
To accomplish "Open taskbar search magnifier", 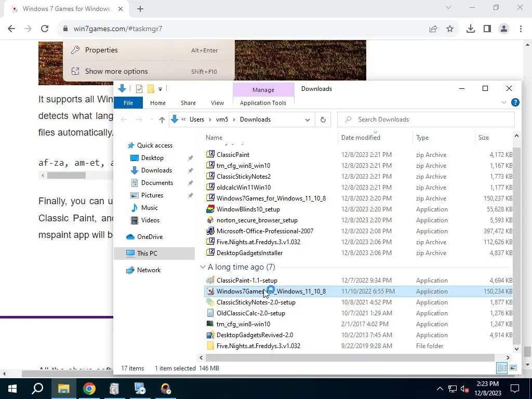I will [37, 389].
